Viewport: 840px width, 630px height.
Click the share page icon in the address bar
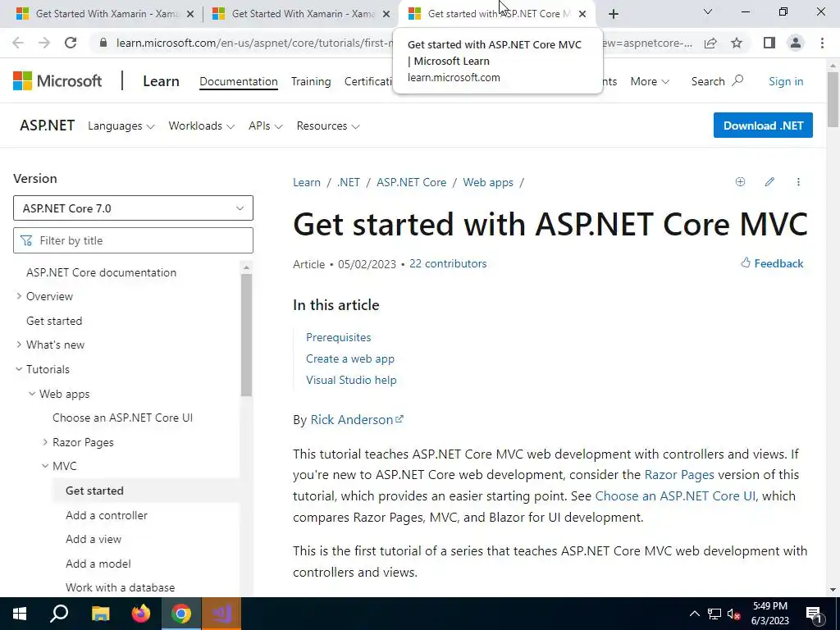(710, 43)
